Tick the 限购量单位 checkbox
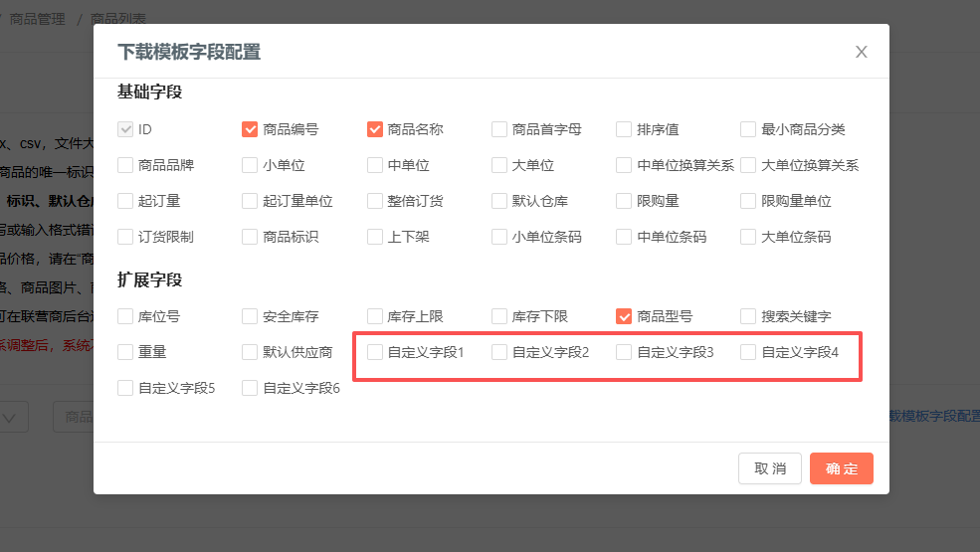The image size is (980, 552). click(747, 201)
